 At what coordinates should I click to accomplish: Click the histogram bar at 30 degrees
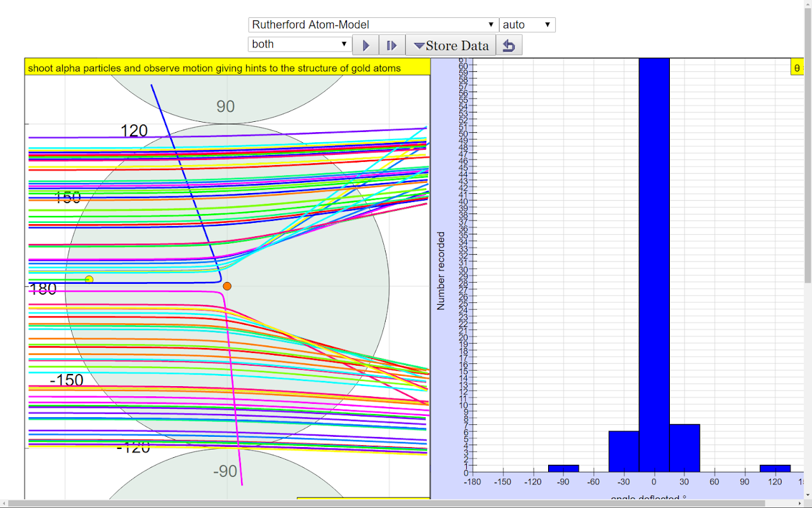tap(684, 448)
